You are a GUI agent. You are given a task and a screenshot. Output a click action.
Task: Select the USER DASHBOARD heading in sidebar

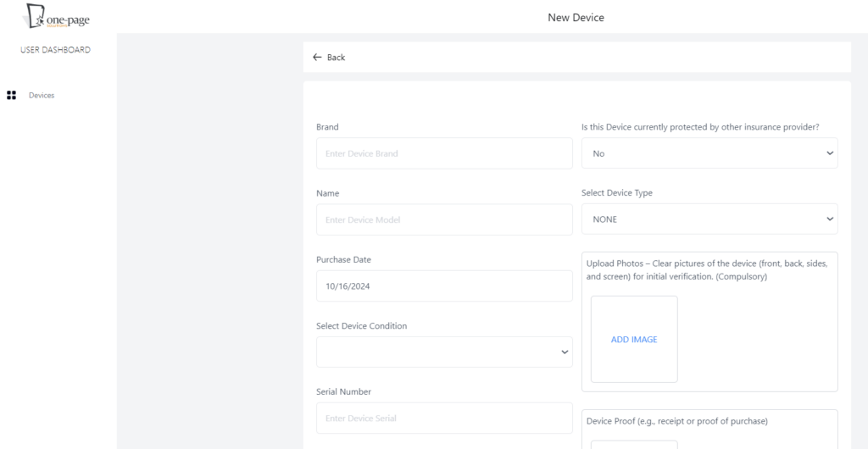pos(55,50)
